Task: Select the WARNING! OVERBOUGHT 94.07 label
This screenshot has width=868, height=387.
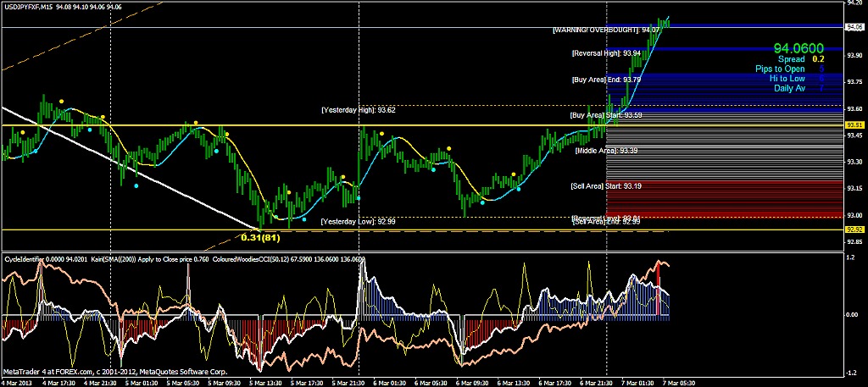Action: pos(594,30)
